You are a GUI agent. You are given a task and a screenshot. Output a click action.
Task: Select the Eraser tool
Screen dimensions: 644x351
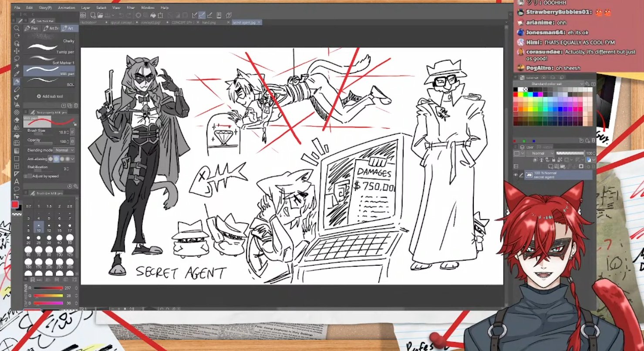pos(17,120)
